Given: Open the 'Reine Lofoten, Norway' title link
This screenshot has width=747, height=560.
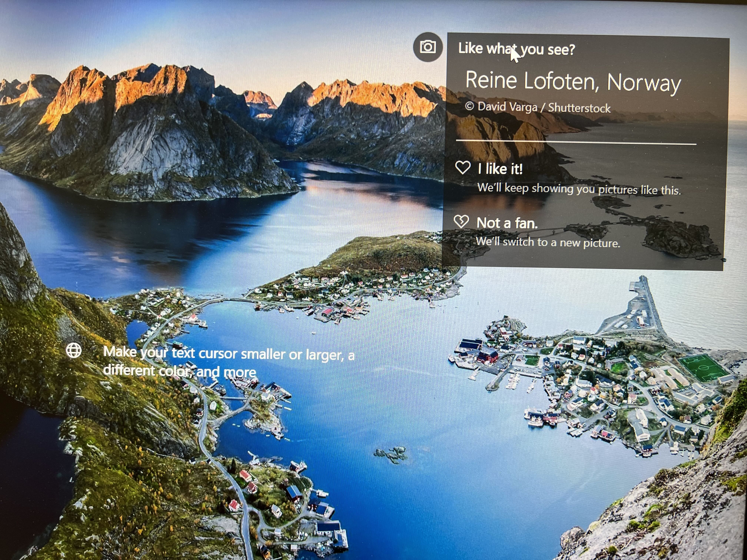Looking at the screenshot, I should pos(573,82).
